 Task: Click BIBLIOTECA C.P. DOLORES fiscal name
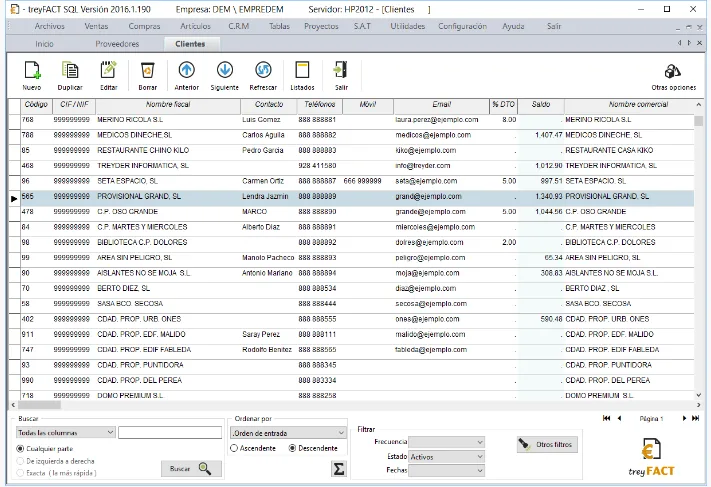(x=142, y=242)
